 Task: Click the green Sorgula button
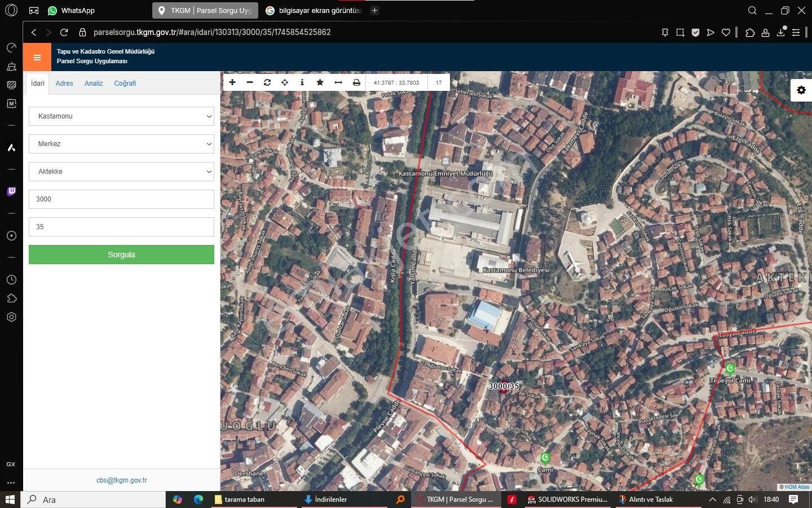[121, 255]
